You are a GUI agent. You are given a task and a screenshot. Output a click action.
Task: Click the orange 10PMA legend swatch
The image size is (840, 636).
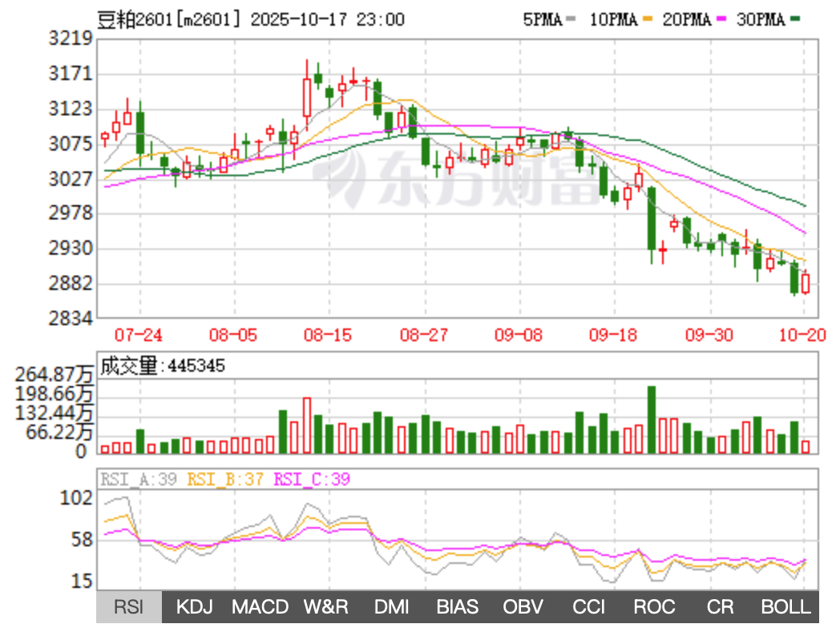click(646, 21)
